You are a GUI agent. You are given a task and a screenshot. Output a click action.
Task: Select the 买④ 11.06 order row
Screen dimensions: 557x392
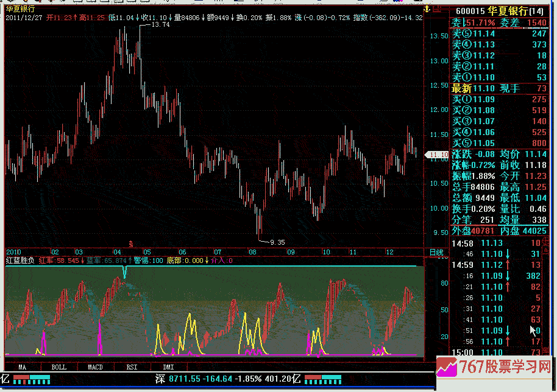500,133
